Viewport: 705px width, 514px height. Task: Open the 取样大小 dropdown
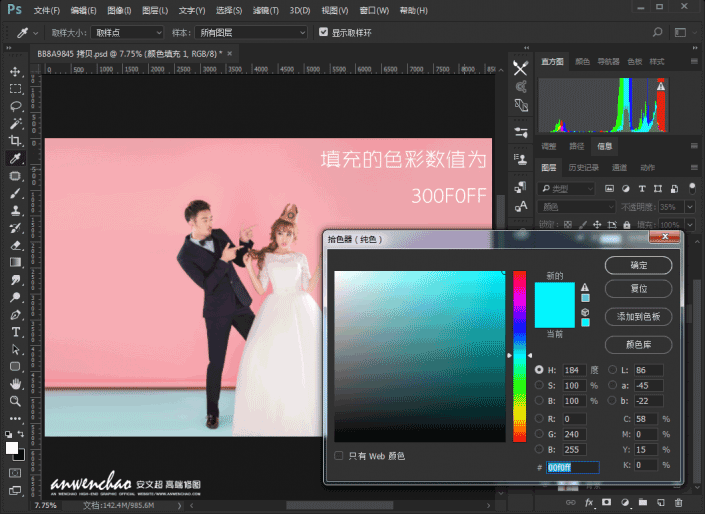coord(130,33)
